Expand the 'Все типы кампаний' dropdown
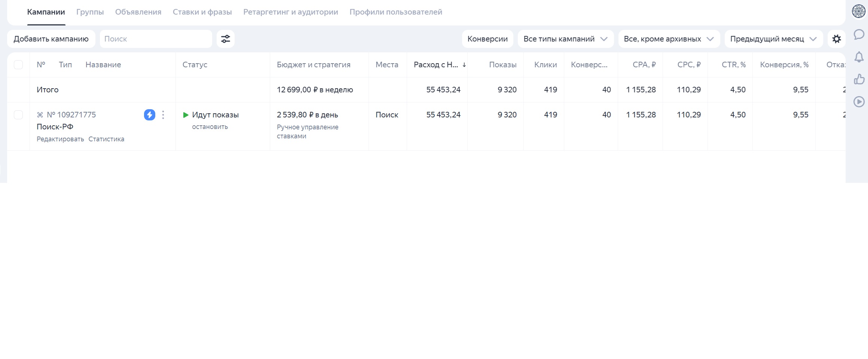 (565, 39)
